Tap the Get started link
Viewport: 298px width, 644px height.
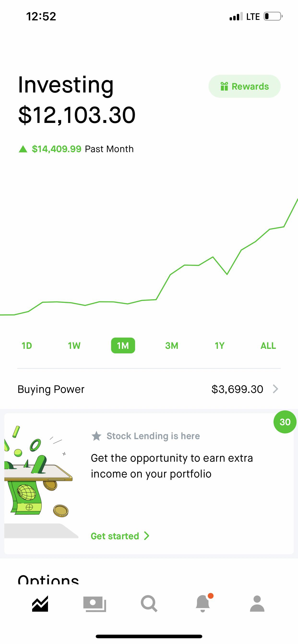(115, 536)
